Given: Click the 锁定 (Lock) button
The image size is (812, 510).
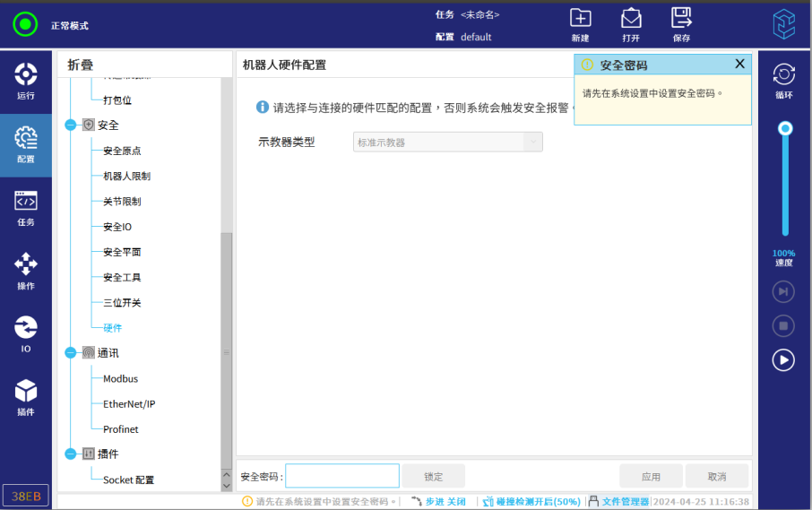Looking at the screenshot, I should pos(434,477).
